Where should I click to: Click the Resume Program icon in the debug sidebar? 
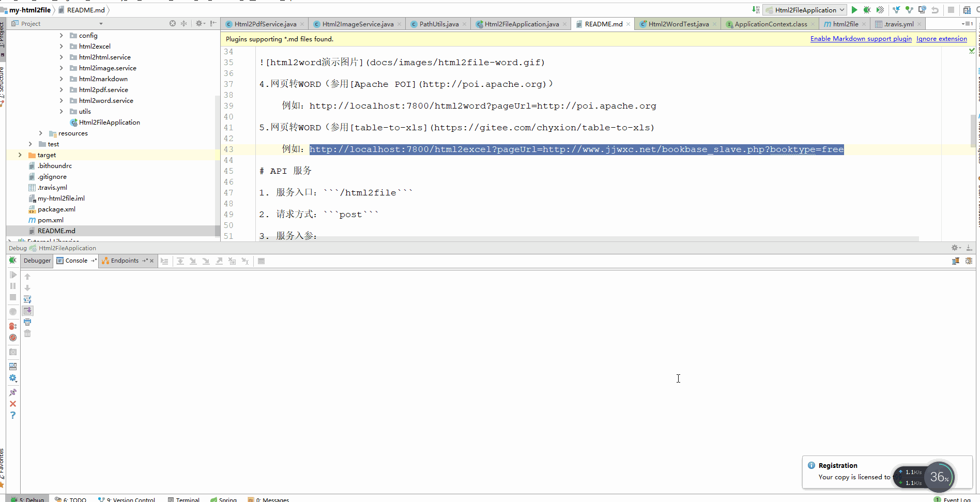coord(13,275)
